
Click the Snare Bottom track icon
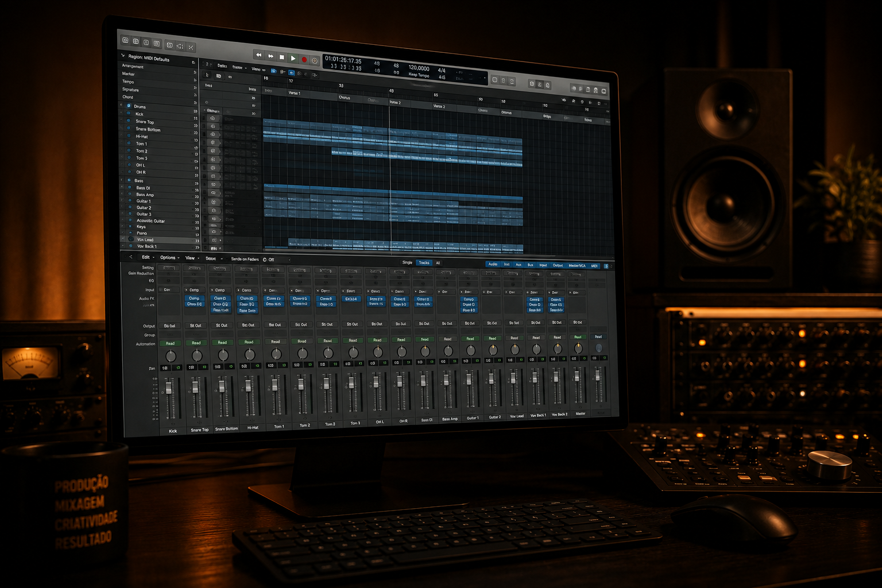click(129, 128)
